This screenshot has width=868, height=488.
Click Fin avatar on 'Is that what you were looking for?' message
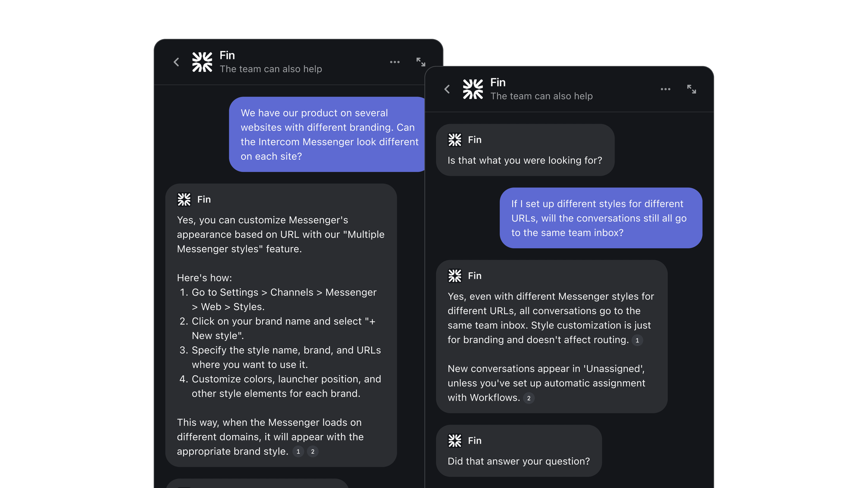point(455,140)
